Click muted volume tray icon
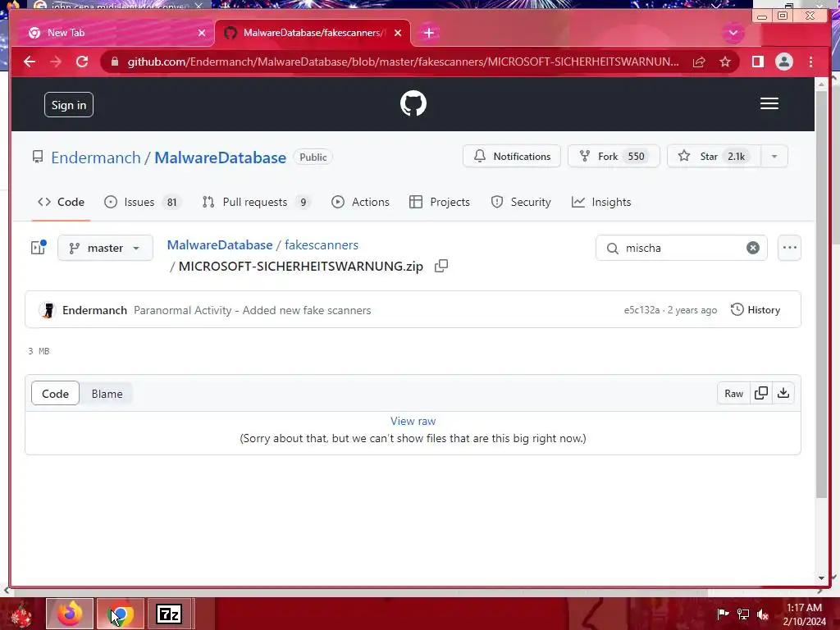 pos(763,614)
